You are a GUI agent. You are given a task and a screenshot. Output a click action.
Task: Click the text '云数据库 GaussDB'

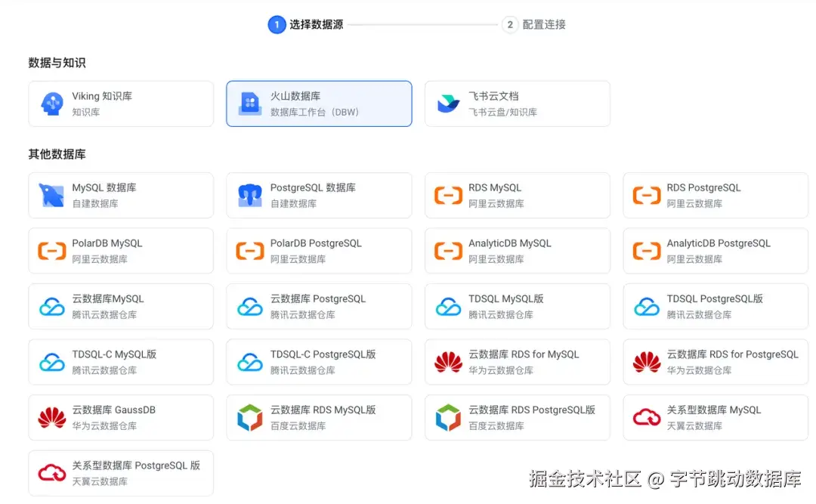click(x=113, y=410)
